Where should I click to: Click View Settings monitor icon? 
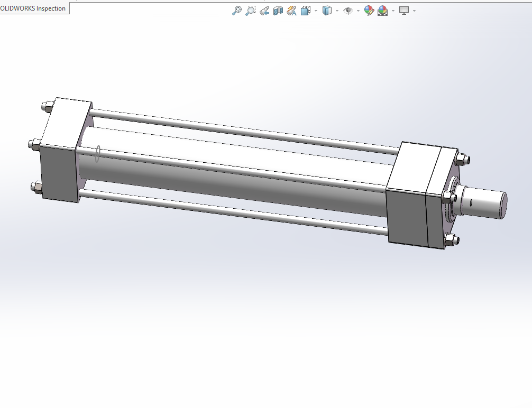pyautogui.click(x=403, y=11)
